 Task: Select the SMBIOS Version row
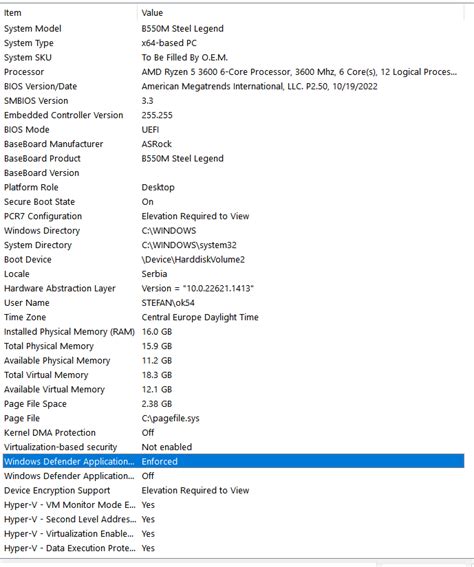233,101
